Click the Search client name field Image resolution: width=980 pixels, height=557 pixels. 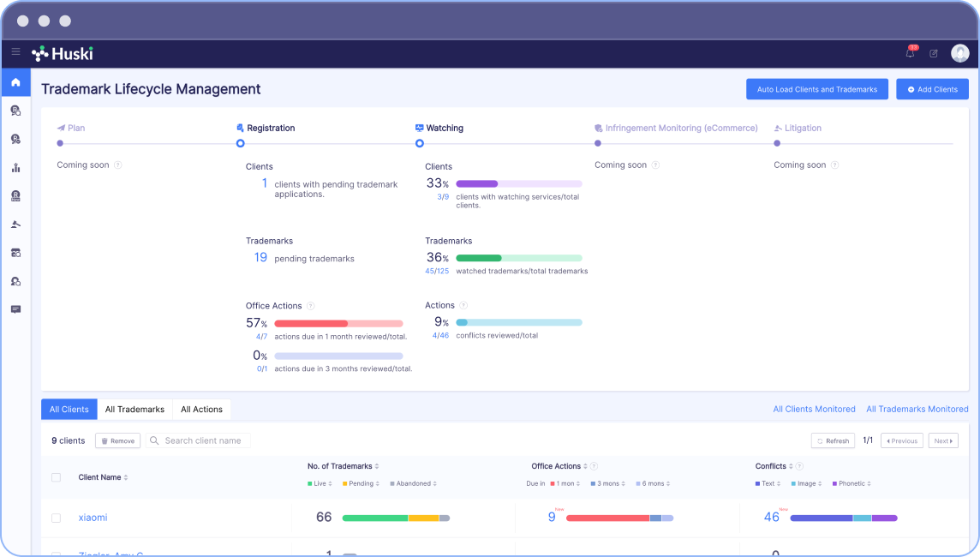[203, 440]
